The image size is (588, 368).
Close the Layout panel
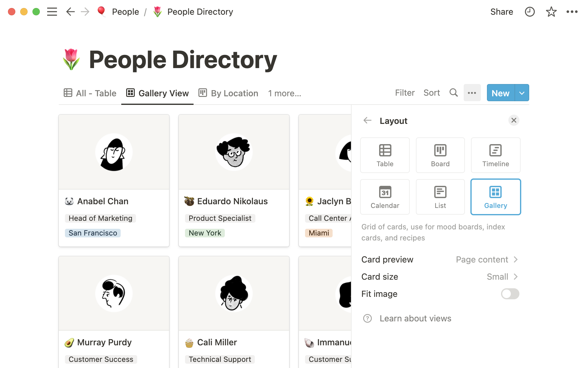pyautogui.click(x=514, y=121)
